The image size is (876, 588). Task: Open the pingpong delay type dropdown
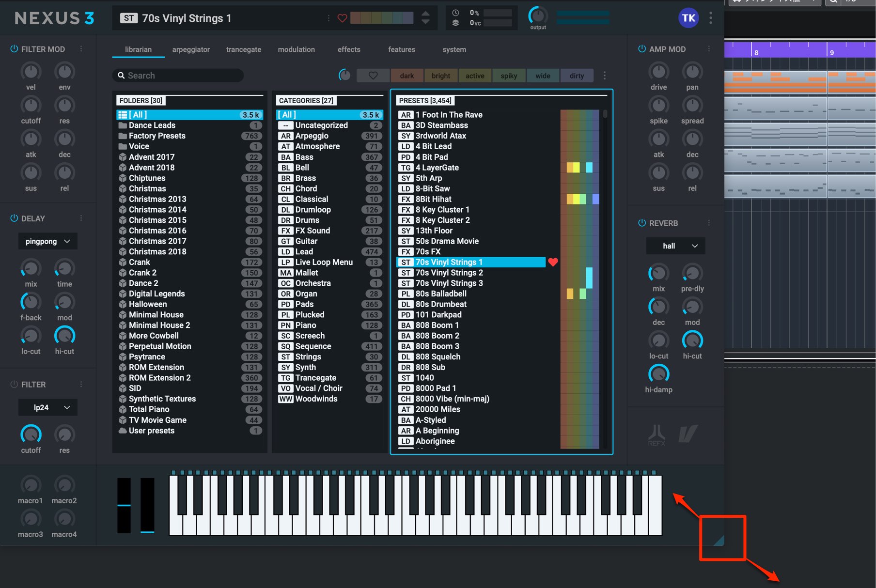tap(47, 241)
